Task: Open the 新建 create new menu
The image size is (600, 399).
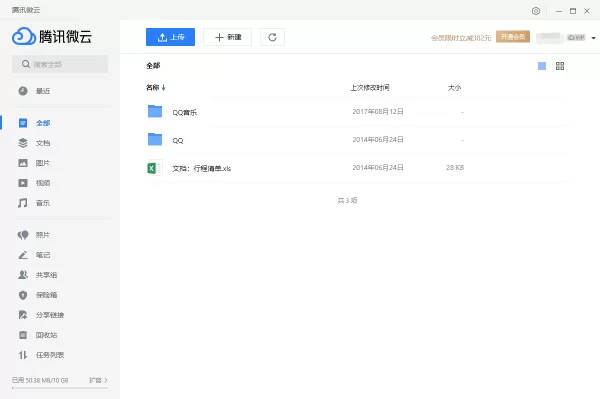Action: pyautogui.click(x=227, y=37)
